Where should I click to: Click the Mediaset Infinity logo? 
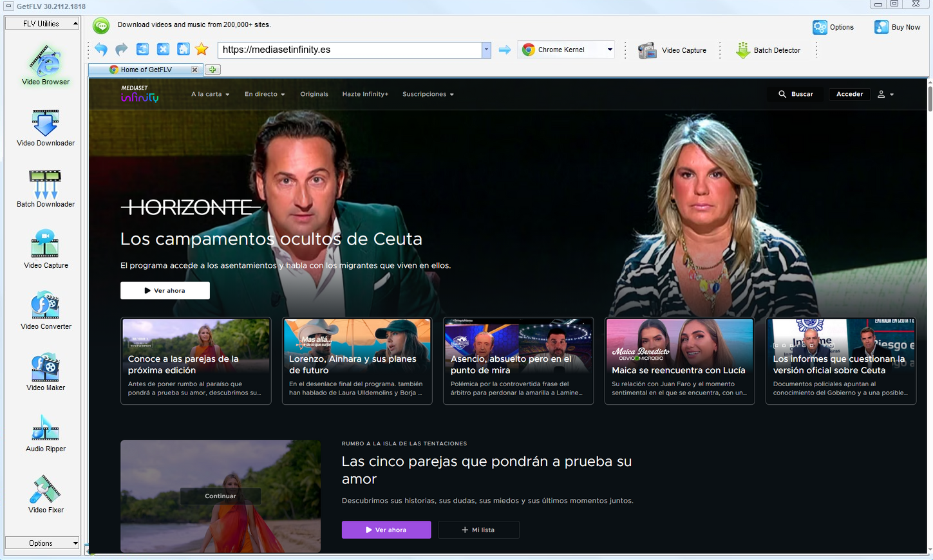click(x=140, y=94)
